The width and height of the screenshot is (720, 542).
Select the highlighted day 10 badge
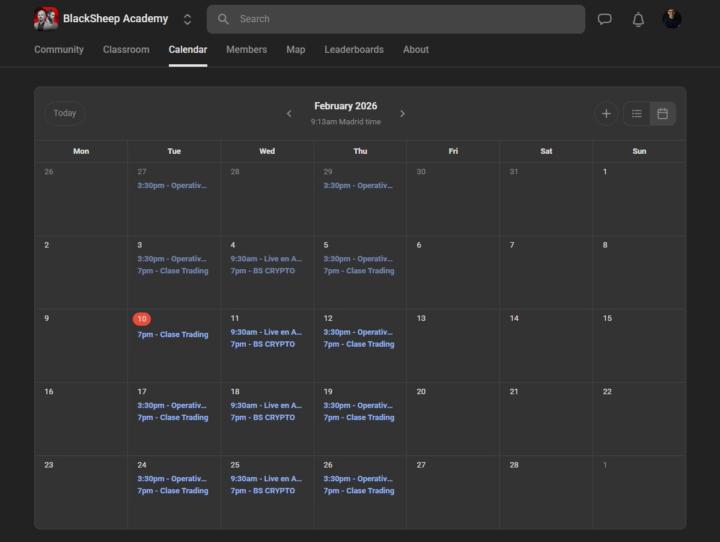click(x=142, y=319)
